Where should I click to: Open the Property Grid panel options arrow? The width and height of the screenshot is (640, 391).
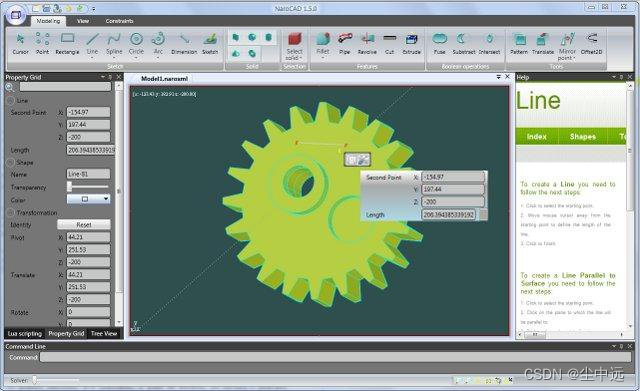[103, 77]
